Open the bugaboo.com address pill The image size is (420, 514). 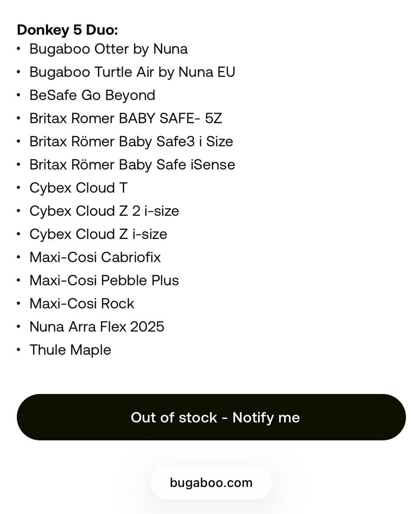[211, 482]
